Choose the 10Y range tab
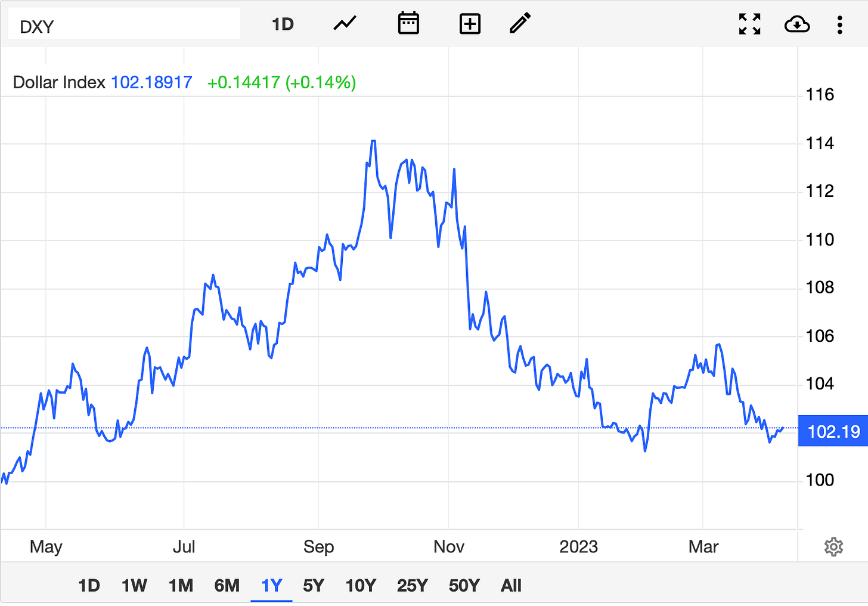This screenshot has height=606, width=868. pyautogui.click(x=361, y=586)
